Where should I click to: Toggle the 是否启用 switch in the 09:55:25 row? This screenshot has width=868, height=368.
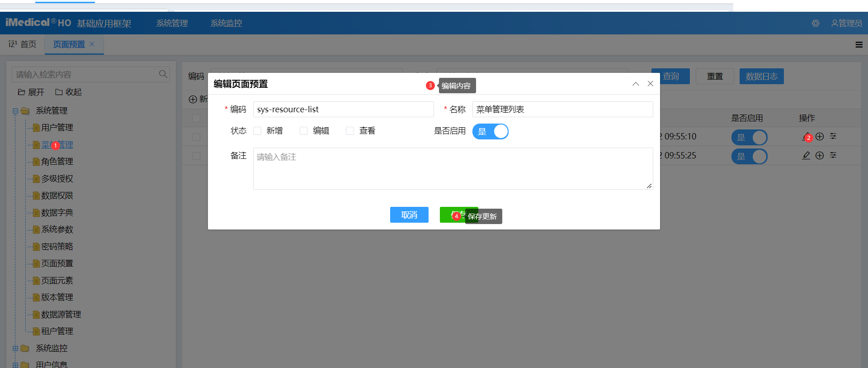[x=749, y=156]
